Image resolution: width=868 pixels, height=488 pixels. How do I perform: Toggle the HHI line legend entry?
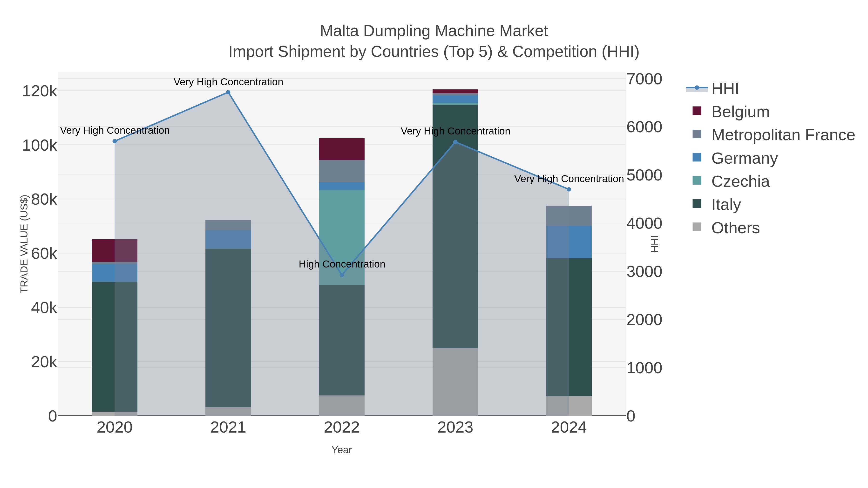[712, 89]
